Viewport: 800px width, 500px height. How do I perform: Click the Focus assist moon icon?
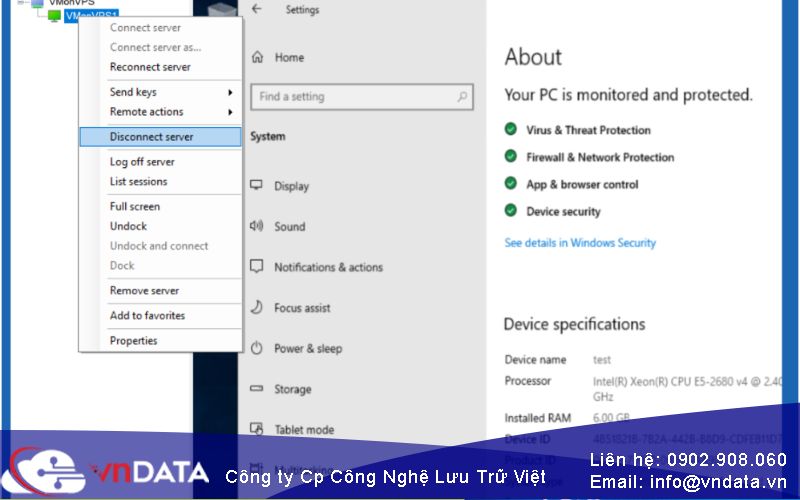click(257, 307)
